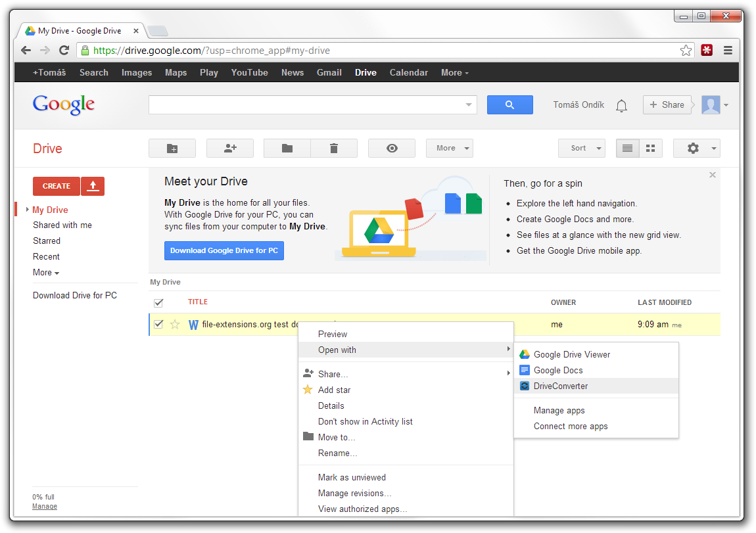Screen dimensions: 756x533
Task: Open the Chrome menu (three bars)
Action: tap(728, 50)
